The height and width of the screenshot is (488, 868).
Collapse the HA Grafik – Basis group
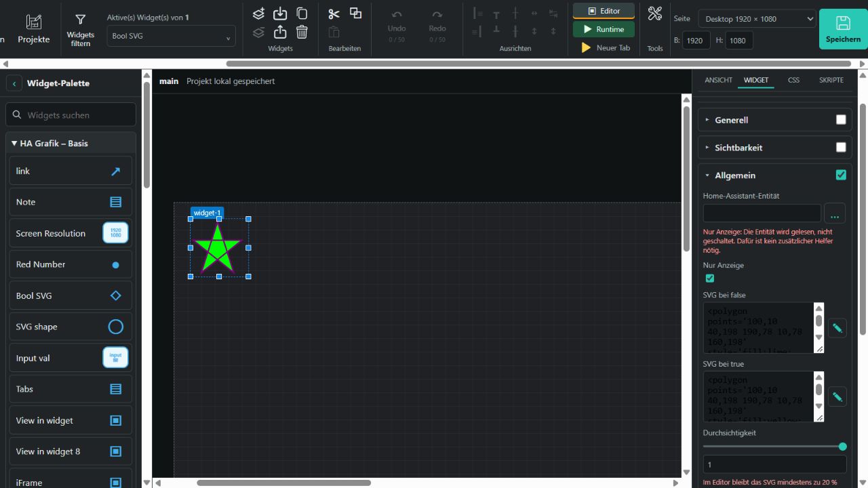click(71, 143)
